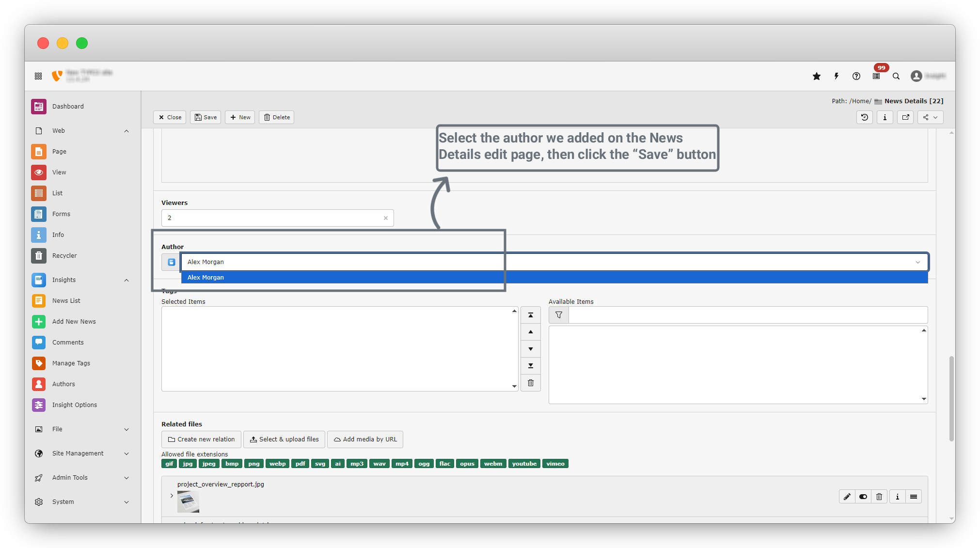The height and width of the screenshot is (548, 980).
Task: Open the help question mark icon
Action: pyautogui.click(x=856, y=76)
